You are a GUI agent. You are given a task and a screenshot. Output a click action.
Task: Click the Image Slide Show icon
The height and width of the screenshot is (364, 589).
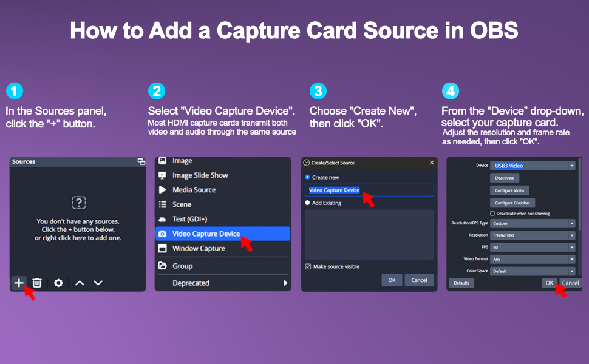point(162,175)
